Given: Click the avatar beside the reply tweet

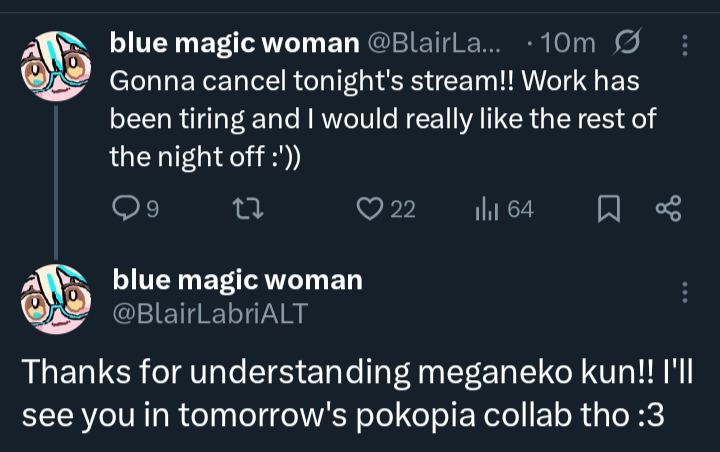Looking at the screenshot, I should tap(56, 299).
